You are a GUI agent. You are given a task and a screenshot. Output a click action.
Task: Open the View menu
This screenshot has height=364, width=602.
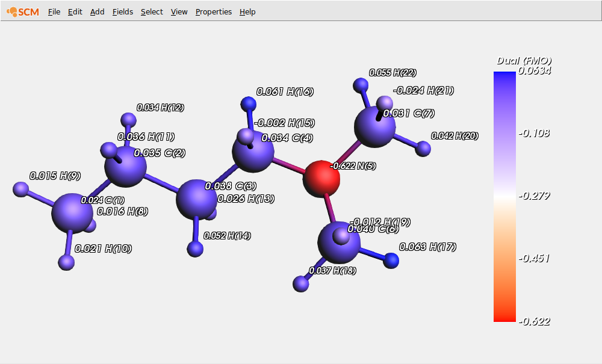tap(179, 11)
